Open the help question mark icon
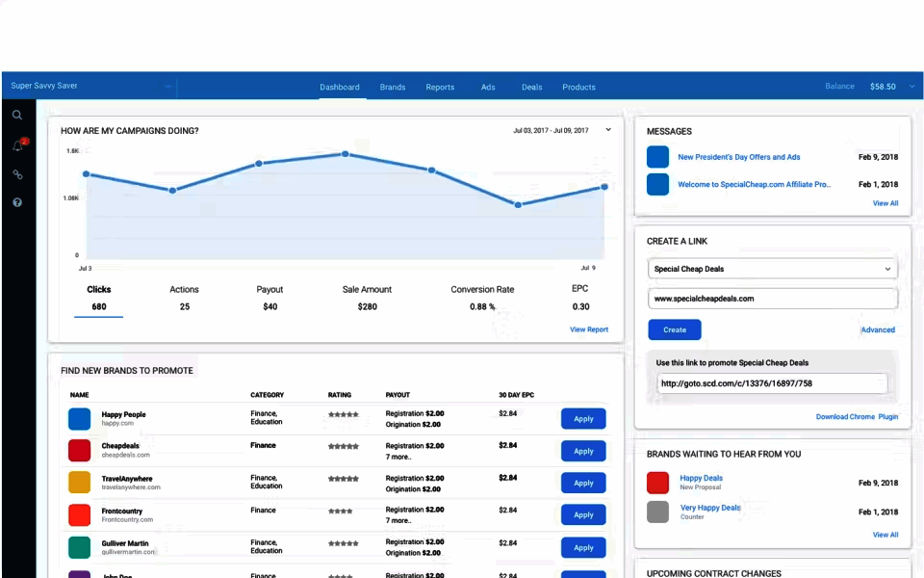Image resolution: width=924 pixels, height=578 pixels. pyautogui.click(x=17, y=203)
